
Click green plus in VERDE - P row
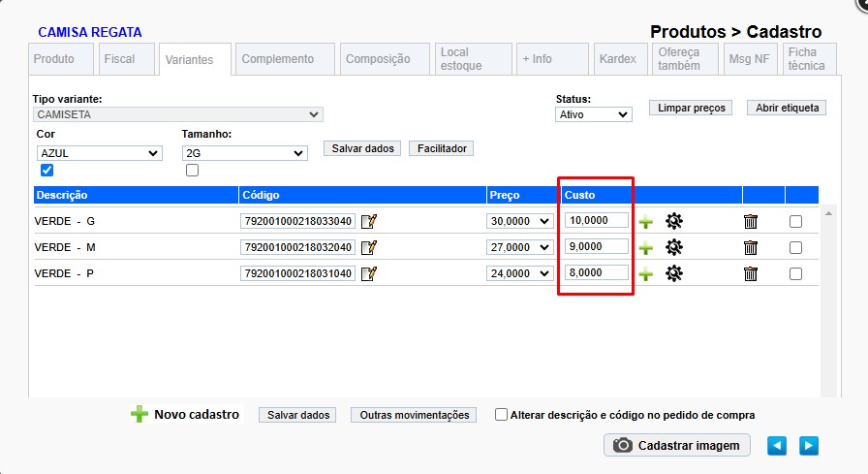pos(645,274)
